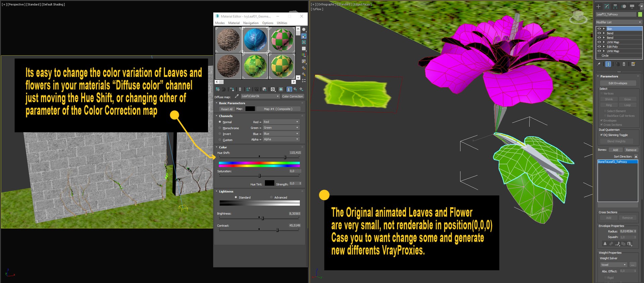Click Configure Modifier Sets icon

coord(633,64)
